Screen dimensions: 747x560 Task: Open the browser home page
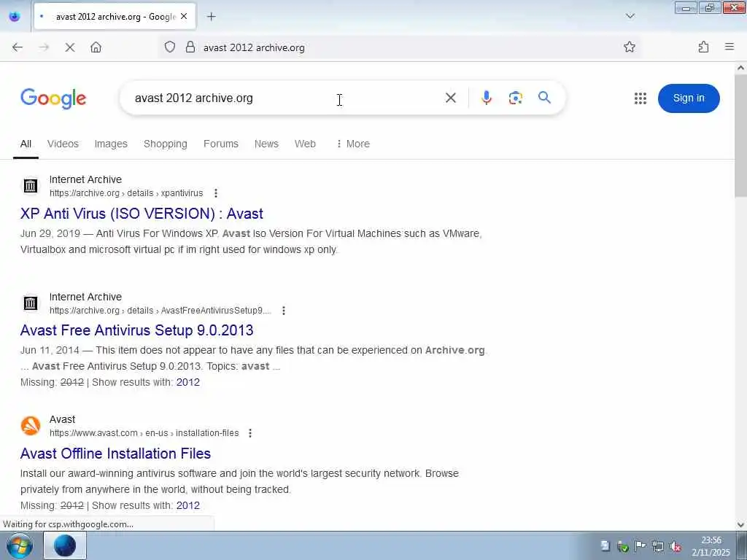(96, 47)
